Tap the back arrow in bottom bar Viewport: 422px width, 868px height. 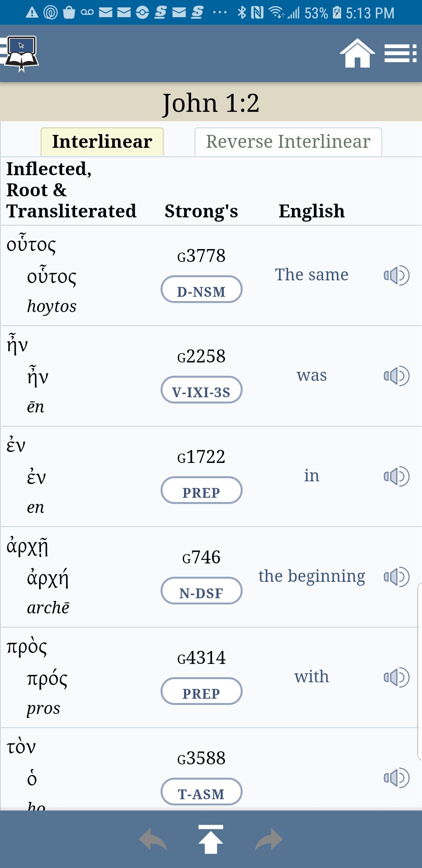pyautogui.click(x=153, y=839)
